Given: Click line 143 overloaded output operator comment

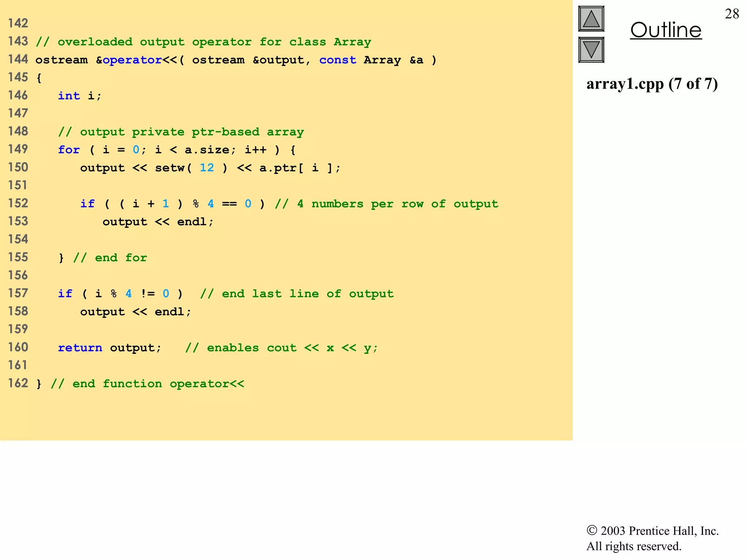Looking at the screenshot, I should point(203,42).
